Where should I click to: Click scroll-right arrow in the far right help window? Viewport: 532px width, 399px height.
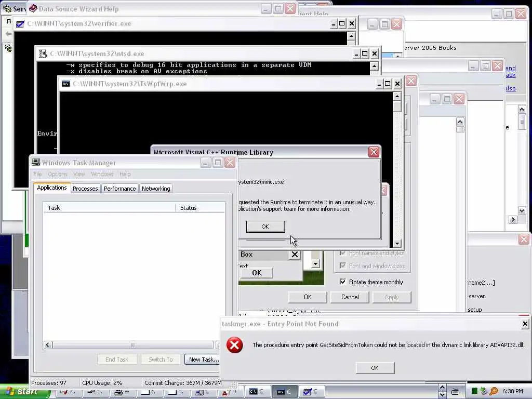[x=513, y=220]
